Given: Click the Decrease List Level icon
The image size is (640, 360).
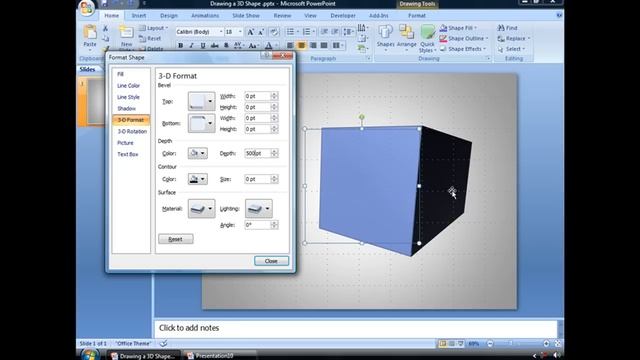Looking at the screenshot, I should click(x=324, y=32).
